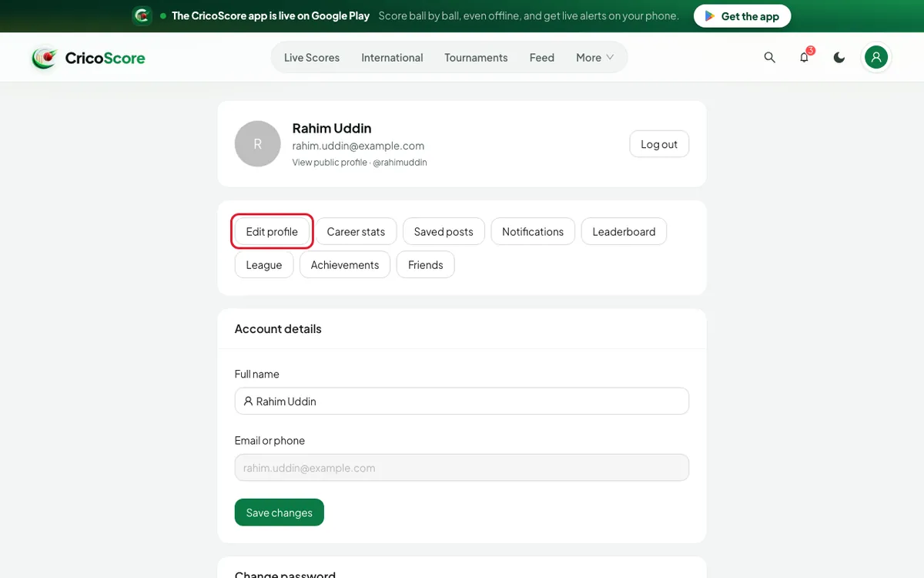Click the gray R profile avatar
Screen dimensions: 924x578
tap(257, 144)
